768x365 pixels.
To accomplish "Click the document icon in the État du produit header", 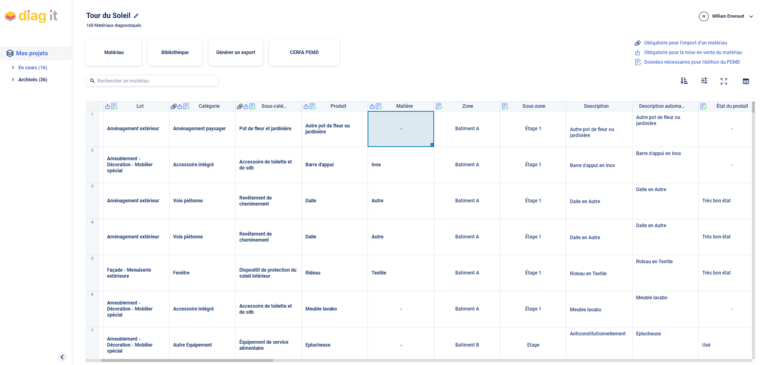I will [703, 106].
